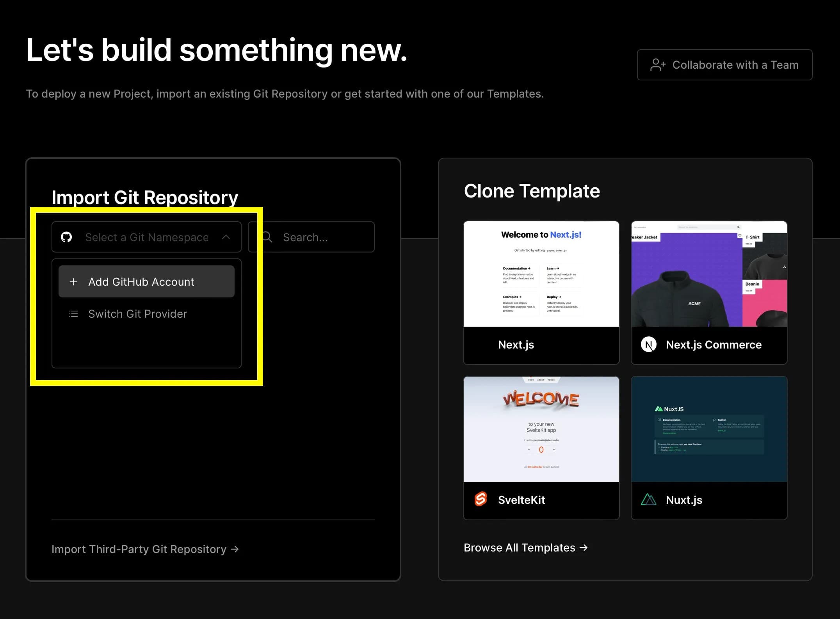Choose Add GitHub Account menu entry
Image resolution: width=840 pixels, height=619 pixels.
click(x=146, y=281)
